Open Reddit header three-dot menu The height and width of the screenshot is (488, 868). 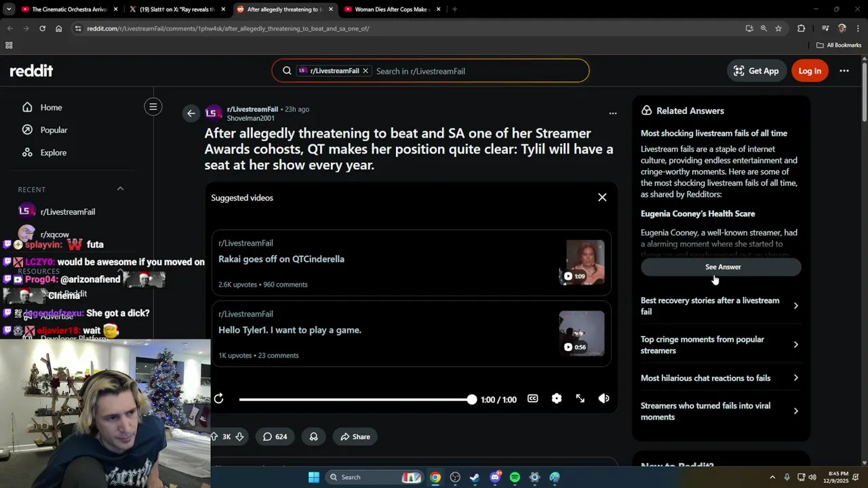point(844,70)
